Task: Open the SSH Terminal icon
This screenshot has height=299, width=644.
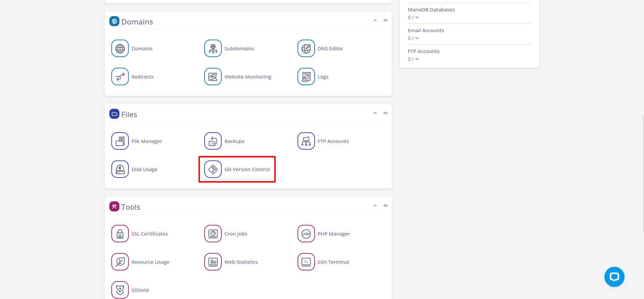Action: click(x=306, y=262)
